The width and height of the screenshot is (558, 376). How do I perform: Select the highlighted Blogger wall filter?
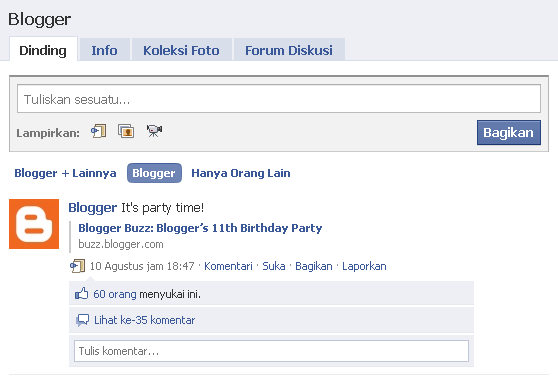[x=154, y=173]
